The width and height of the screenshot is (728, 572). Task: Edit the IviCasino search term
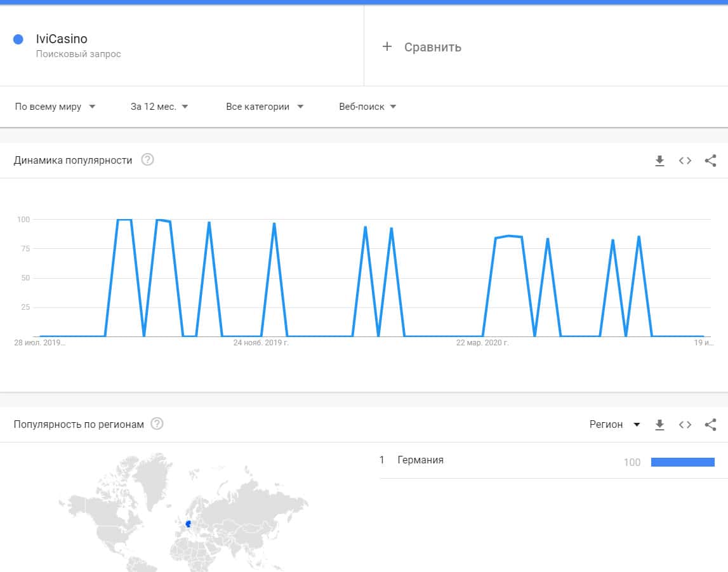62,39
